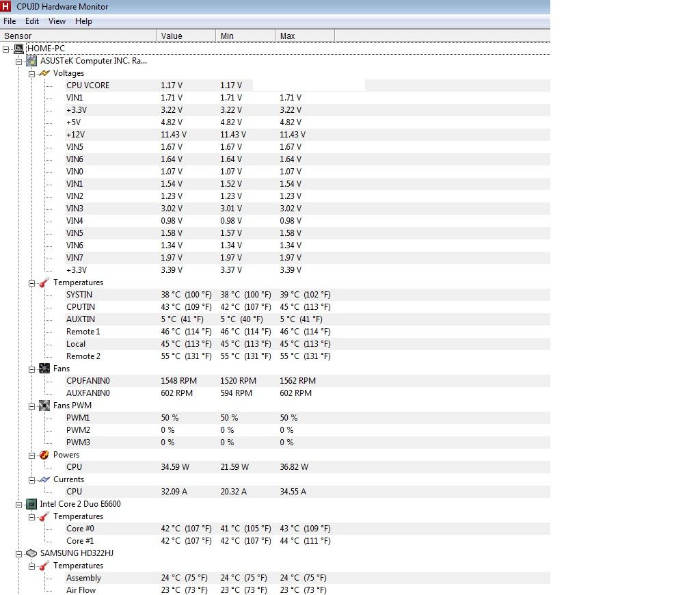700x595 pixels.
Task: Select the Core #1 temperature row
Action: [308, 541]
